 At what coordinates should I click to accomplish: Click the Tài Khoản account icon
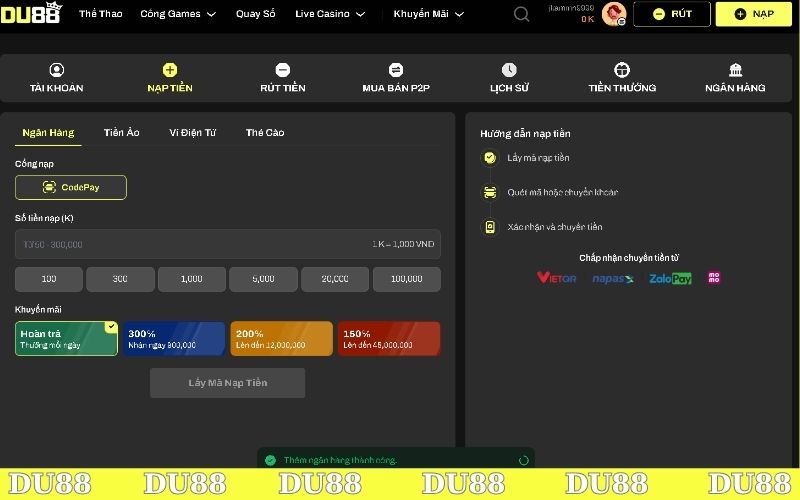(57, 70)
